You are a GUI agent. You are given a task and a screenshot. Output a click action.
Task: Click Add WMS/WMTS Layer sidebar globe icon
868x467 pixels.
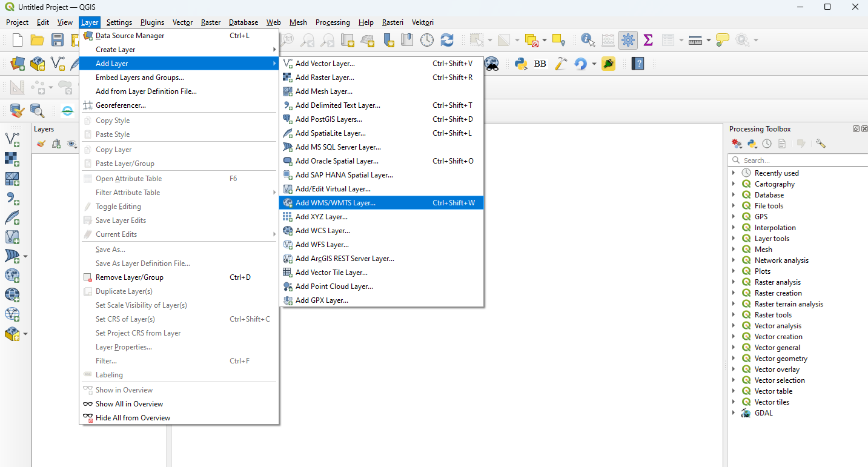coord(12,276)
